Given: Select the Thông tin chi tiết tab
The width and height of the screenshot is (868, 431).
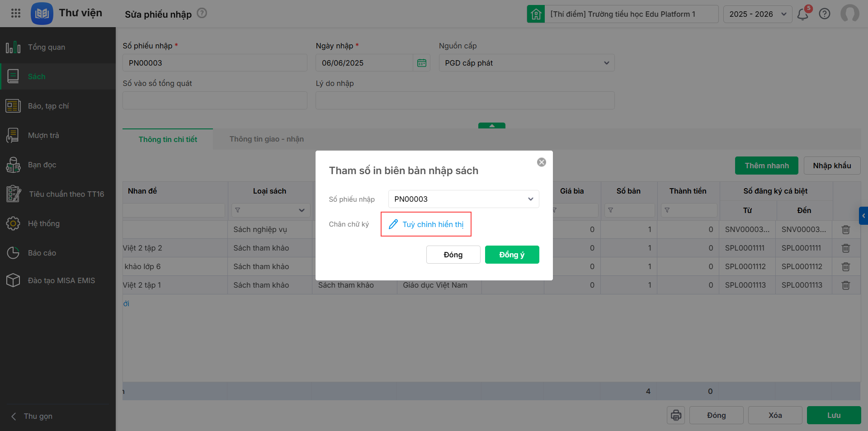Looking at the screenshot, I should click(x=168, y=139).
